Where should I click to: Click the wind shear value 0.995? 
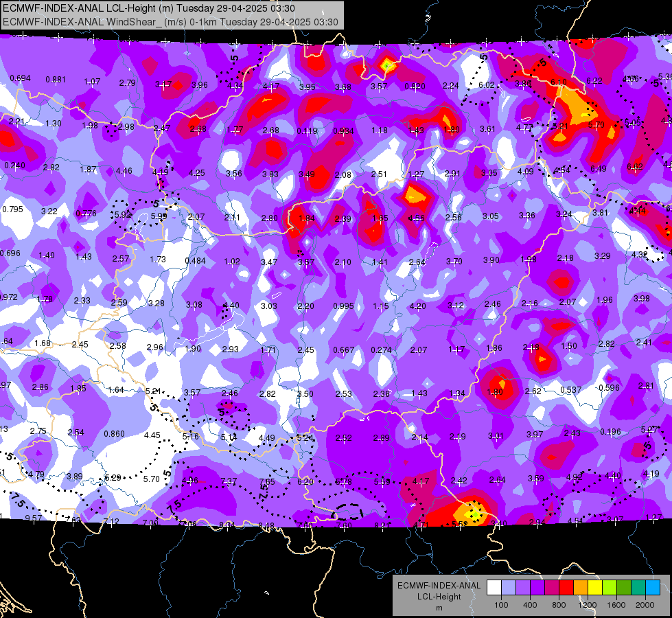343,306
